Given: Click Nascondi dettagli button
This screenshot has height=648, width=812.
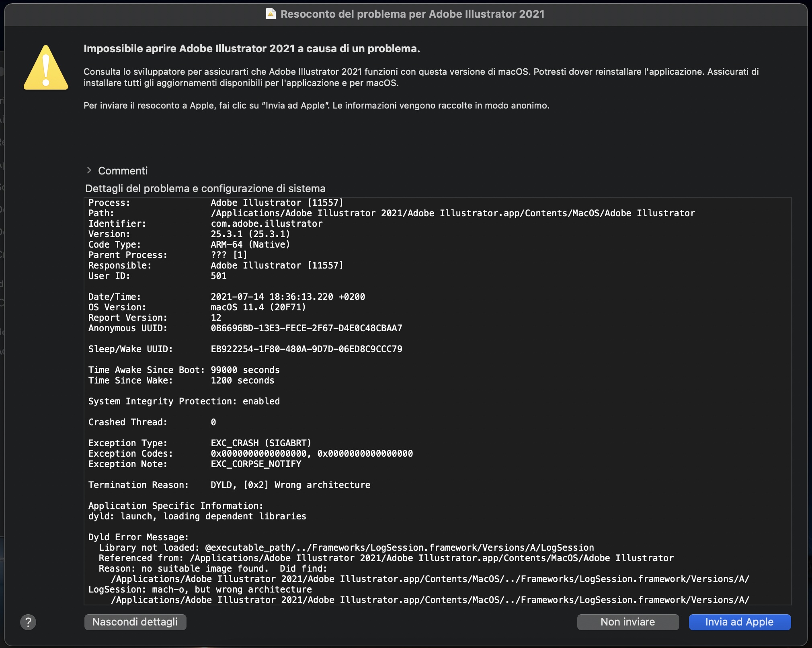Looking at the screenshot, I should [135, 622].
